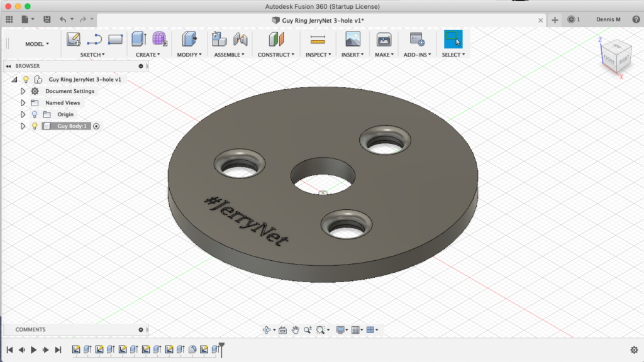Click the Joint tool icon

tap(240, 40)
